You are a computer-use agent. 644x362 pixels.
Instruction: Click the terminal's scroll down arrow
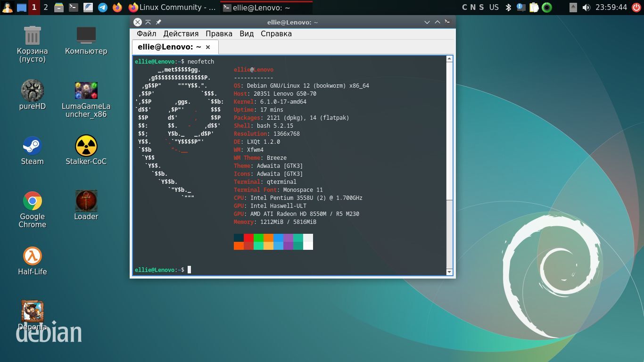pyautogui.click(x=449, y=271)
